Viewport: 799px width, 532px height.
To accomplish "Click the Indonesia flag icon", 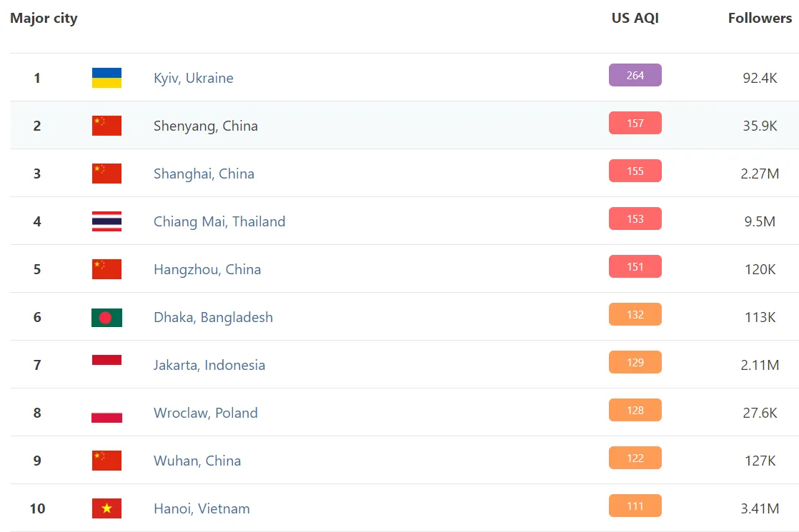I will [x=106, y=361].
